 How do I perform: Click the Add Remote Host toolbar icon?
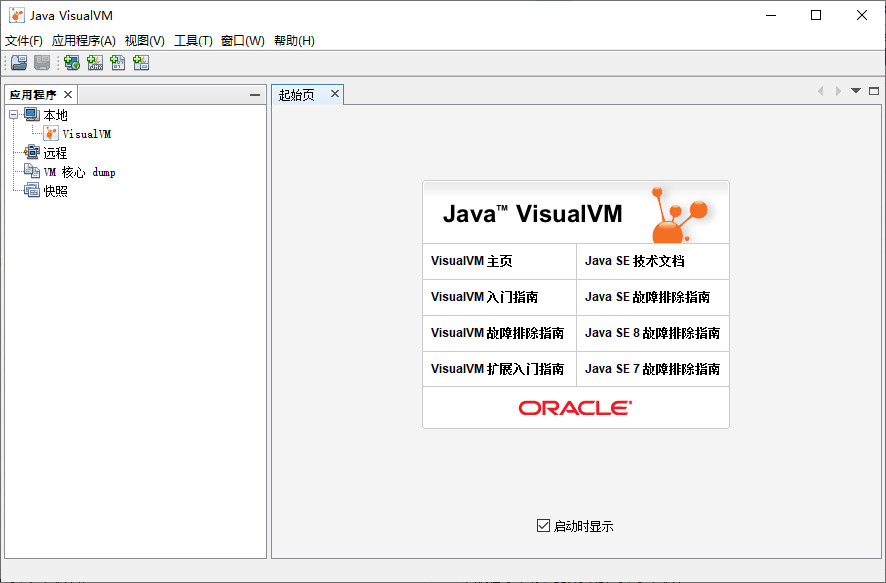coord(72,63)
